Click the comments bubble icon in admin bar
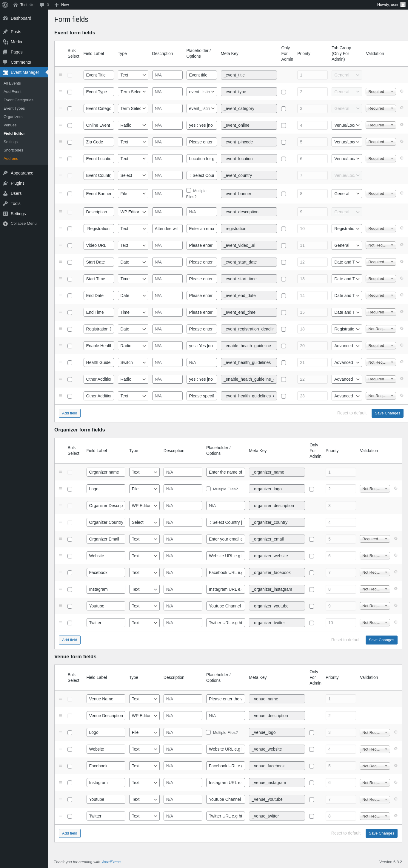The width and height of the screenshot is (408, 868). 42,5
